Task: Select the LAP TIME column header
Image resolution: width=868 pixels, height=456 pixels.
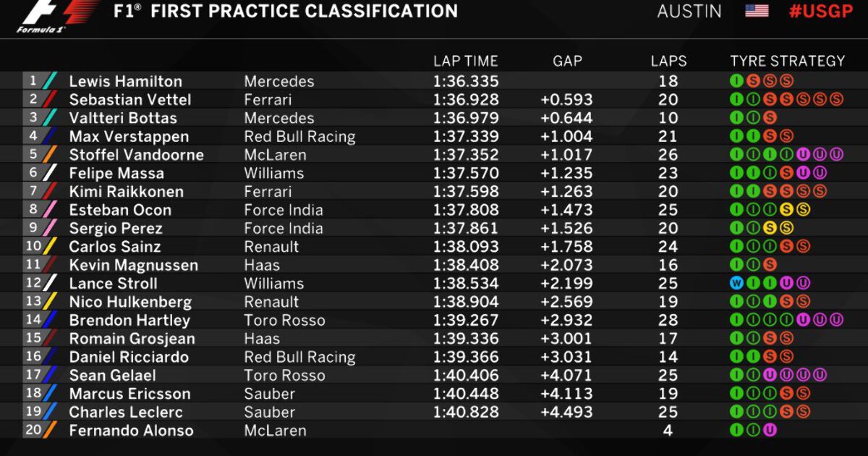Action: (466, 62)
